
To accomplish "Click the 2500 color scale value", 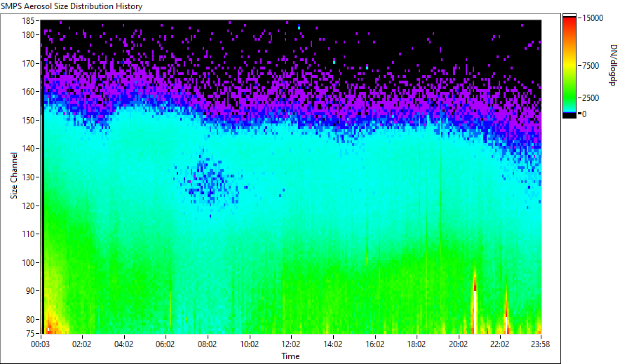I will click(591, 98).
